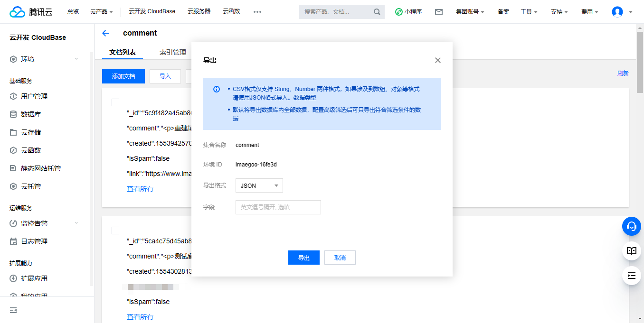
Task: Click the back arrow beside comment
Action: click(x=105, y=33)
